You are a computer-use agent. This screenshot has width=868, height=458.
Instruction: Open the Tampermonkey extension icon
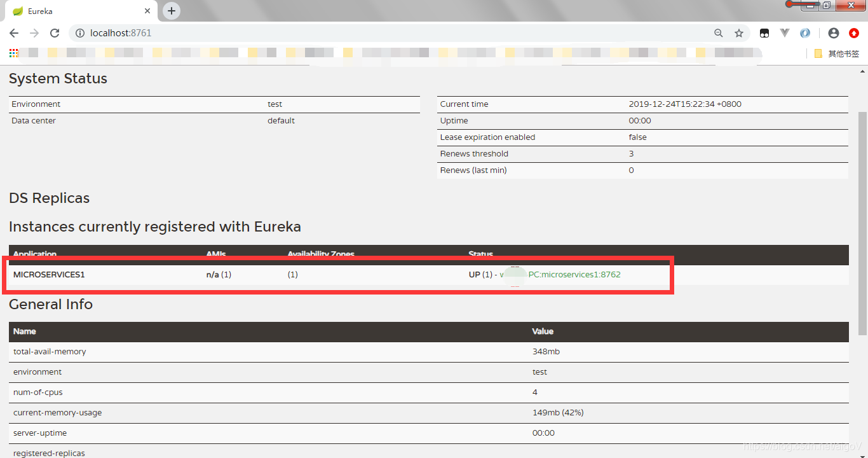pyautogui.click(x=764, y=33)
